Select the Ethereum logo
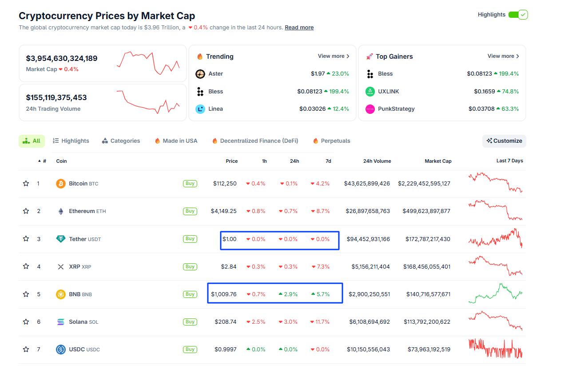Image resolution: width=588 pixels, height=366 pixels. pos(60,211)
